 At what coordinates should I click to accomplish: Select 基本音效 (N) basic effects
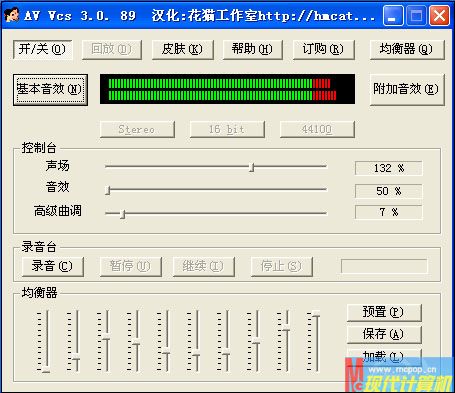[x=50, y=89]
